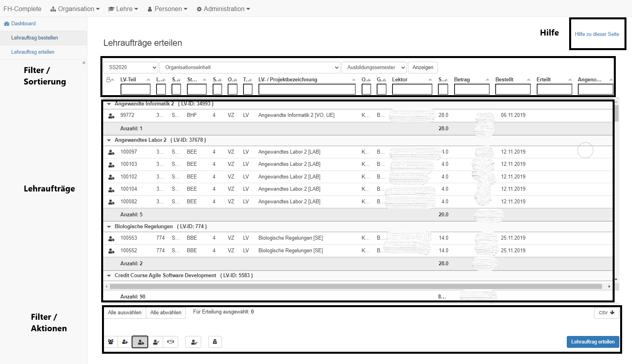Click the user-checkmark filter icon
Viewport: 632px width, 364px height.
coord(156,342)
